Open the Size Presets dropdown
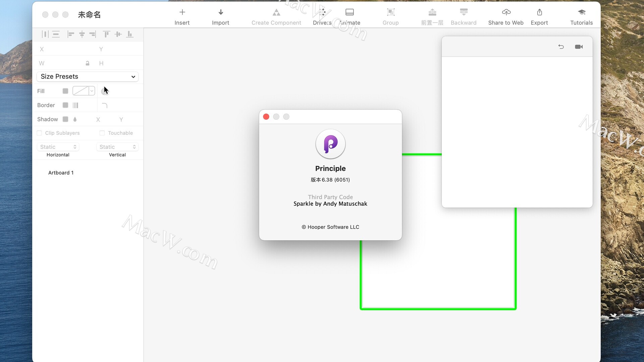 [x=88, y=76]
